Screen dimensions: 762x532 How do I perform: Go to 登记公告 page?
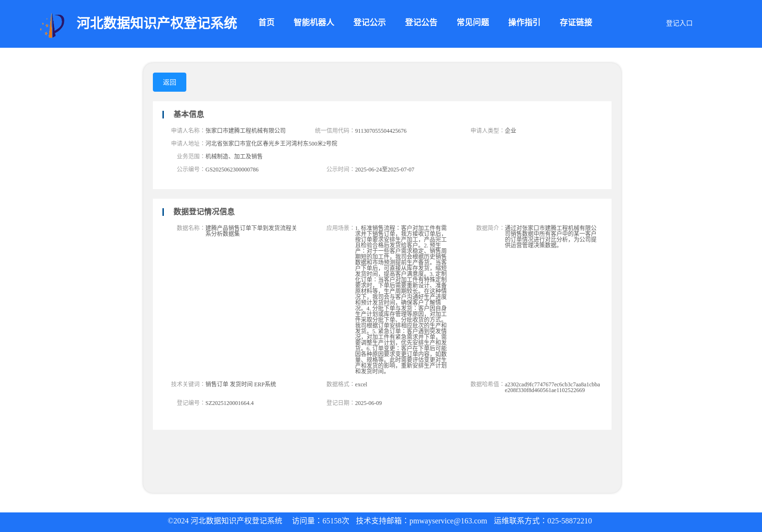421,22
